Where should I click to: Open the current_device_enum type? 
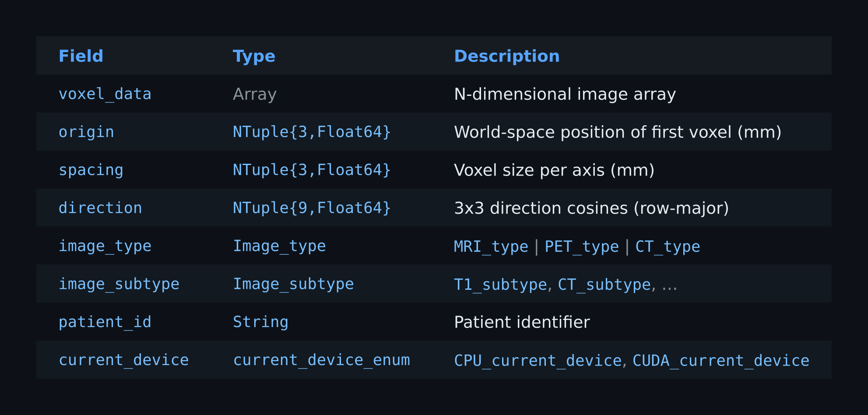click(x=322, y=360)
